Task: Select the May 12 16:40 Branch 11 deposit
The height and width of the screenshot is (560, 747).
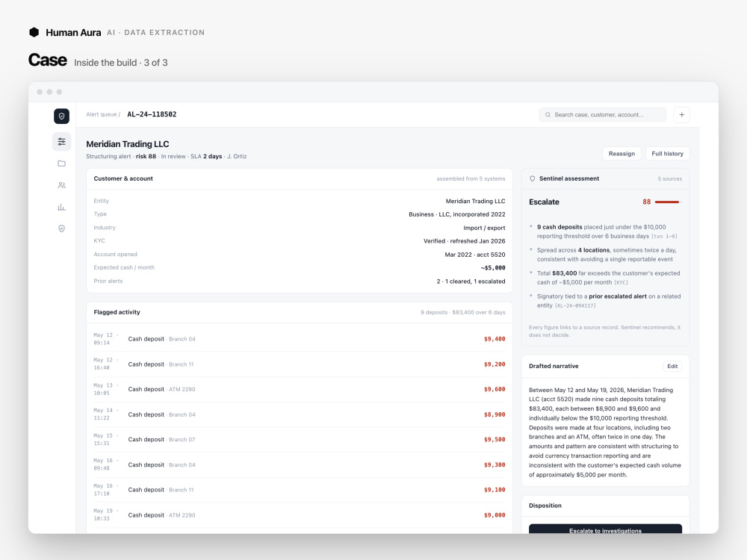Action: pos(300,364)
